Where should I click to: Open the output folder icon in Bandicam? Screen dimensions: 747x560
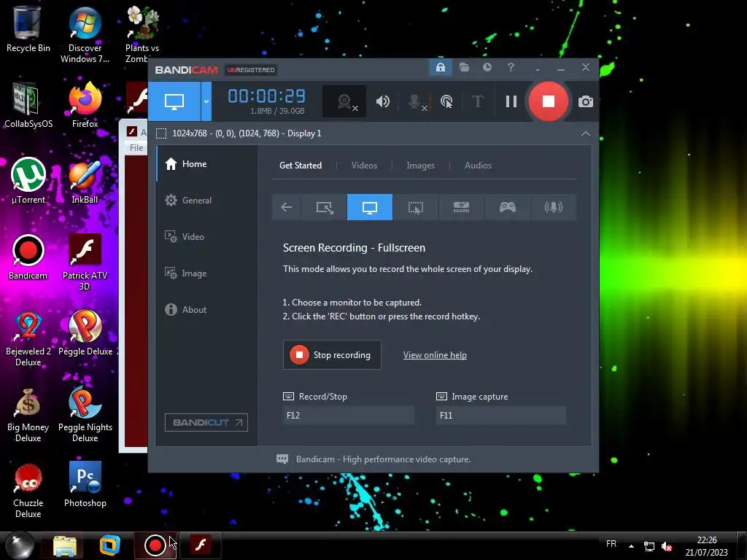point(464,67)
